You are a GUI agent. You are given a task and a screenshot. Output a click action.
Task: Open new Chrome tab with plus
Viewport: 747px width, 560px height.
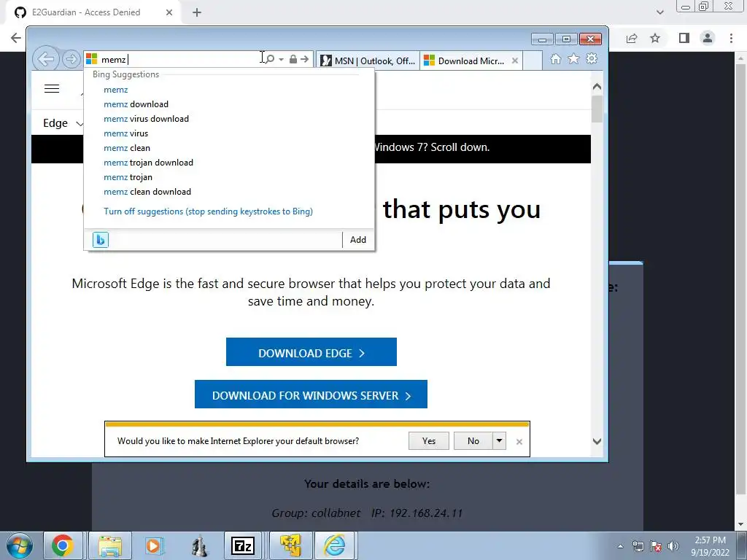(197, 12)
